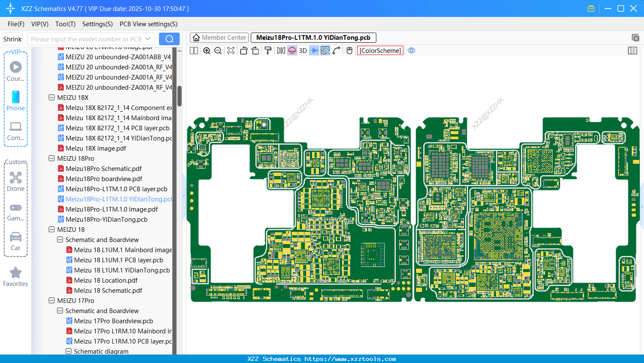644x363 pixels.
Task: Click the Member Center button
Action: coord(219,38)
